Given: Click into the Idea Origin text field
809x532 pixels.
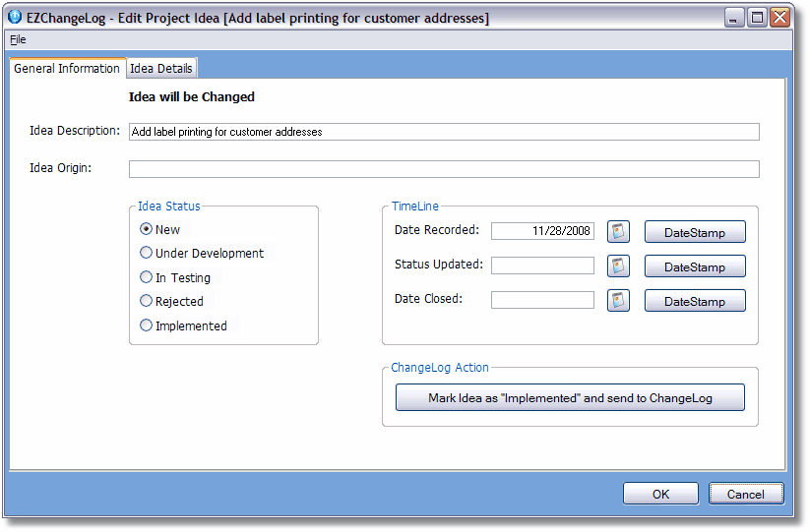Looking at the screenshot, I should tap(444, 169).
